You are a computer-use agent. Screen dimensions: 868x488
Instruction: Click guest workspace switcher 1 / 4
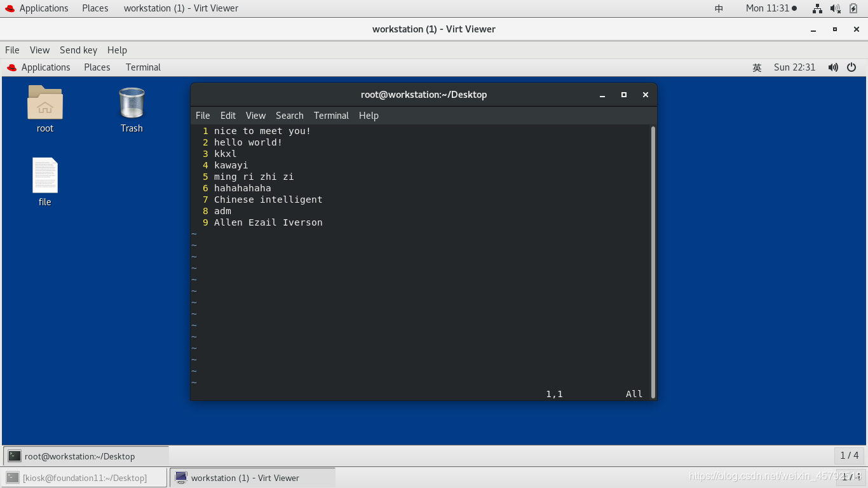tap(849, 456)
